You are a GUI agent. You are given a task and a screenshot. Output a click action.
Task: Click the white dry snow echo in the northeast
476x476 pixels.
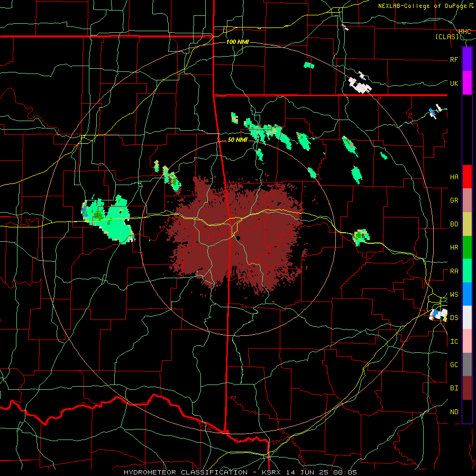(360, 86)
